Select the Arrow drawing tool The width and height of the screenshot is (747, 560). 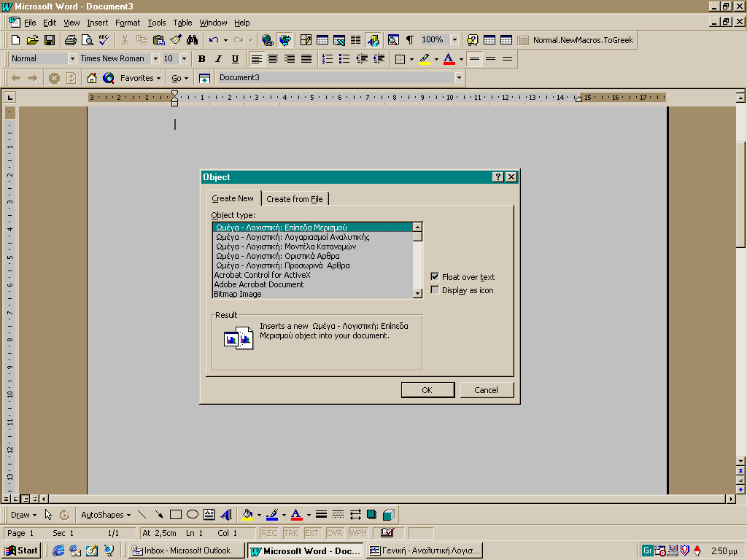[158, 515]
